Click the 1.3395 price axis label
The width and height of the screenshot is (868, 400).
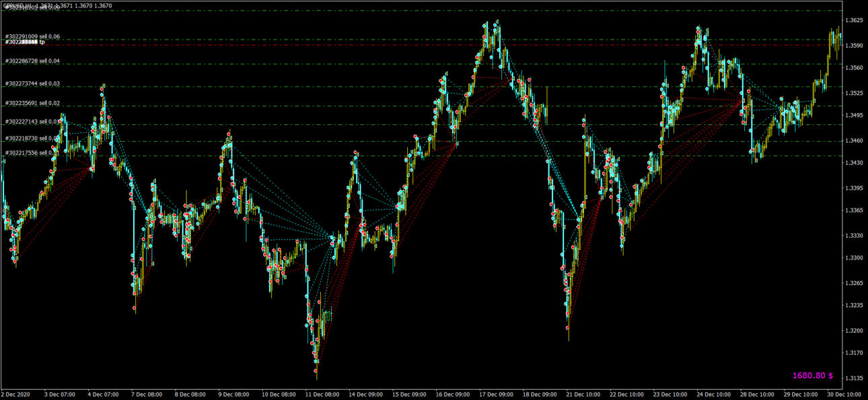pyautogui.click(x=855, y=188)
